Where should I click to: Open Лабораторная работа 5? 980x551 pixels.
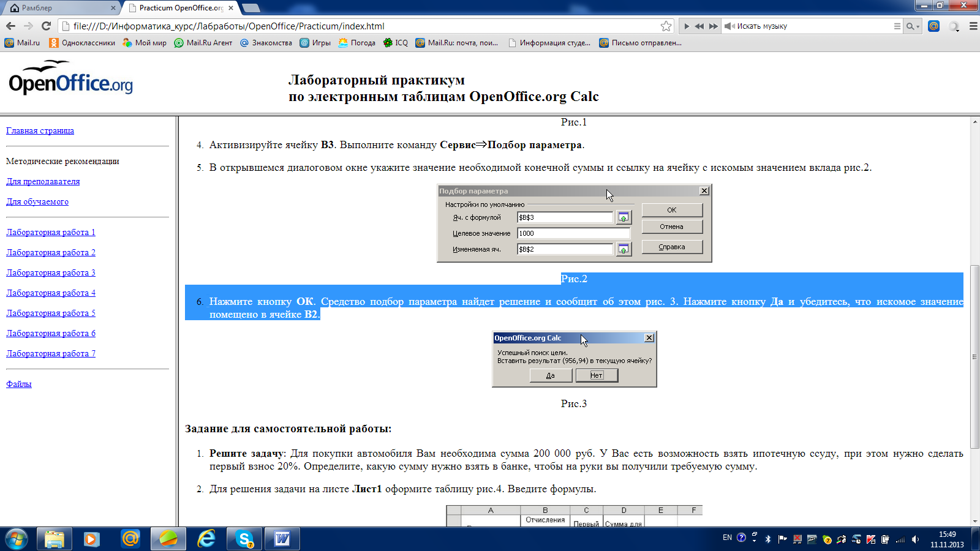(x=51, y=313)
